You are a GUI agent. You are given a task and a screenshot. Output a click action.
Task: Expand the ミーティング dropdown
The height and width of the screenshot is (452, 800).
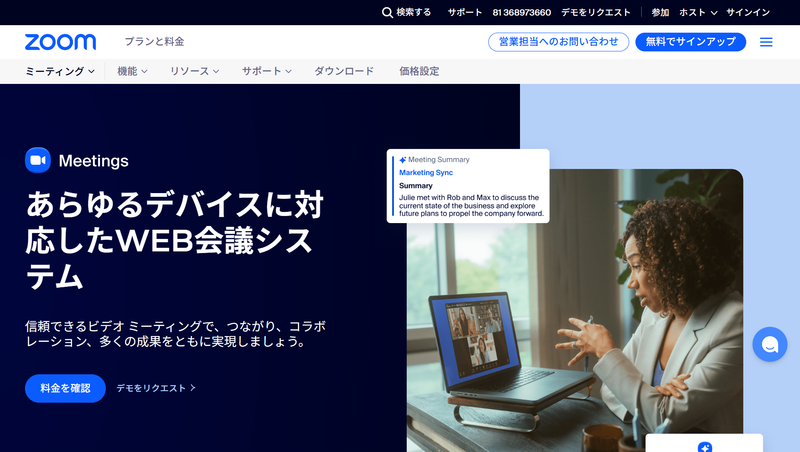tap(60, 71)
